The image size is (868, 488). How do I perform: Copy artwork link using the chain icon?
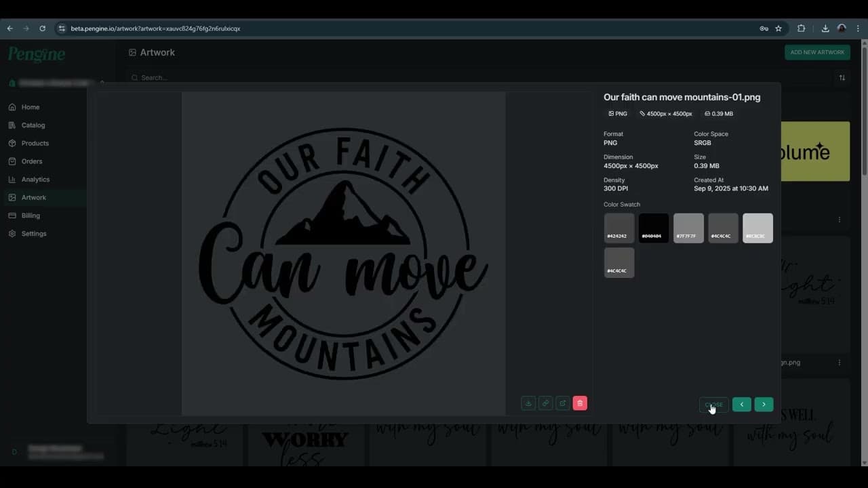tap(545, 403)
